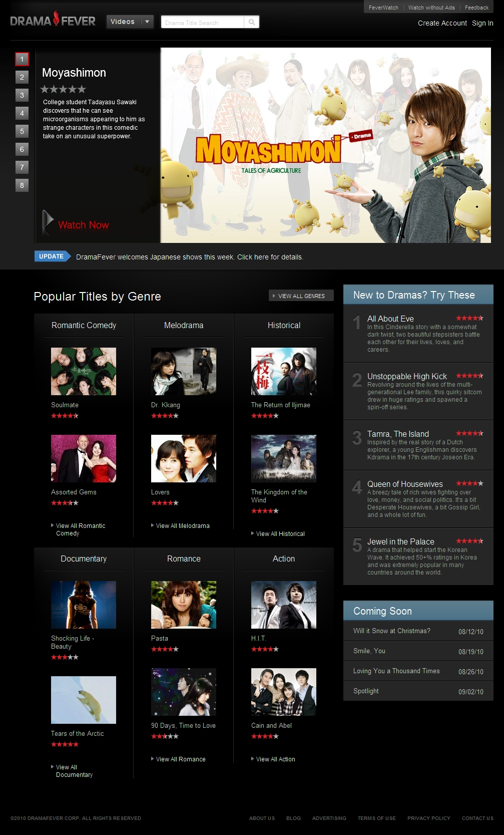Click the View All Genres button

click(301, 296)
